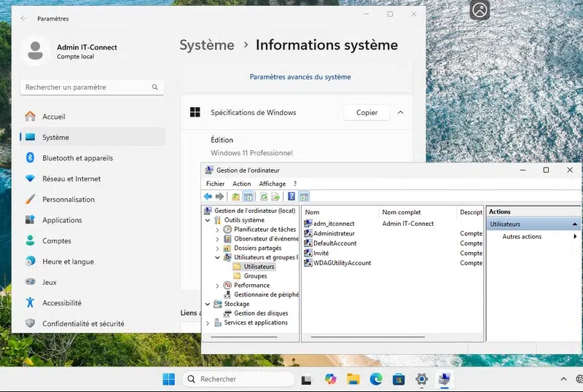Expand the Performance tree node

(x=217, y=286)
